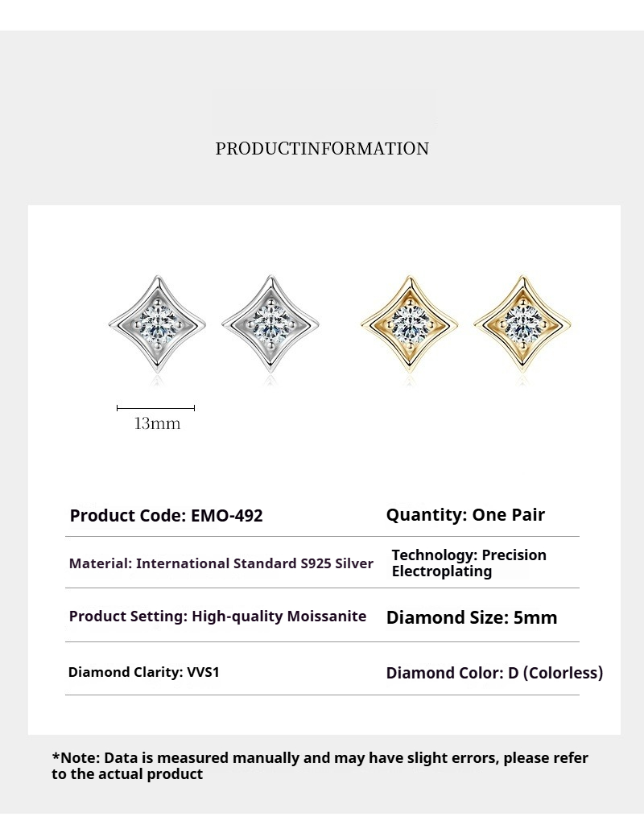The width and height of the screenshot is (644, 833).
Task: Click the 'Diamond Color:' label
Action: pyautogui.click(x=445, y=673)
